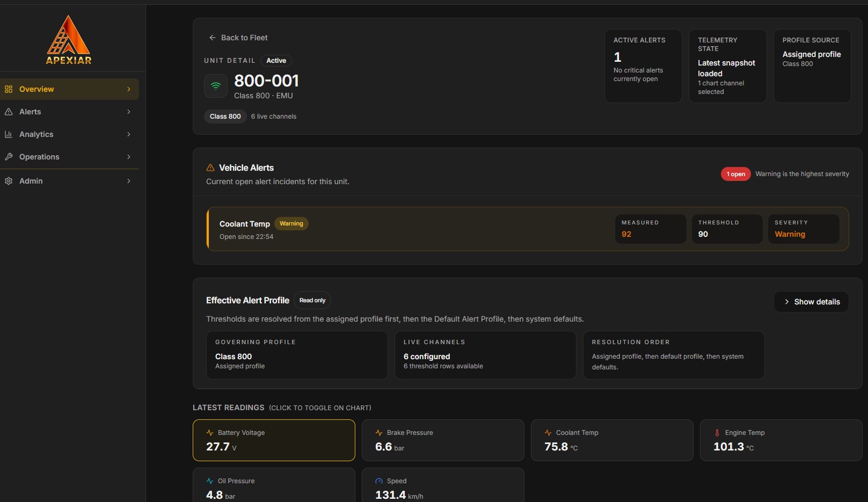Click the Measured value 92
868x502 pixels.
pyautogui.click(x=626, y=234)
